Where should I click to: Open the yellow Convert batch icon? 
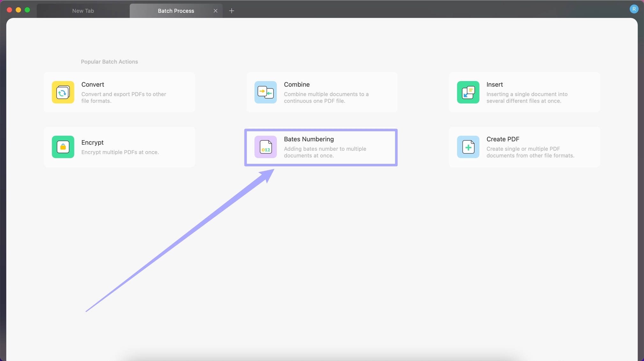[x=63, y=92]
